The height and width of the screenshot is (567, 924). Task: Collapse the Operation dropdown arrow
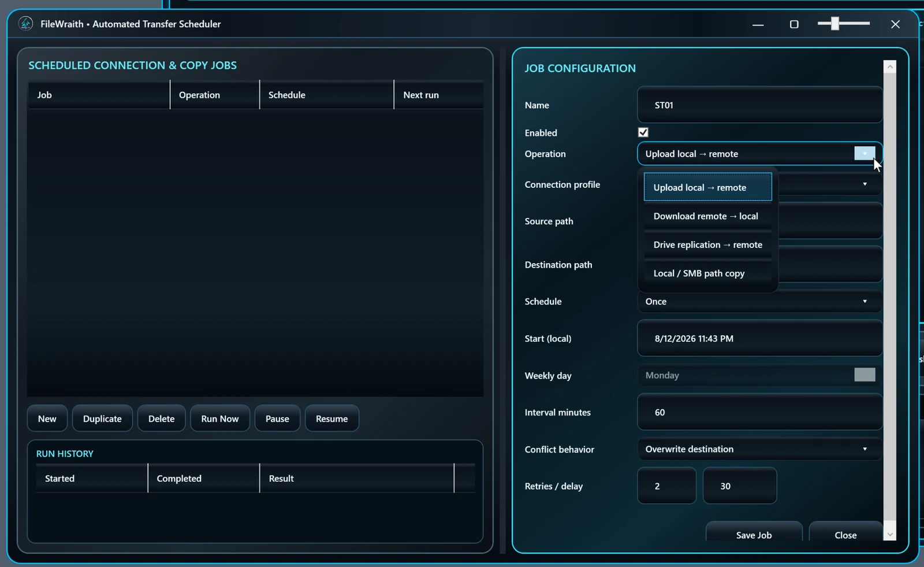click(x=865, y=153)
